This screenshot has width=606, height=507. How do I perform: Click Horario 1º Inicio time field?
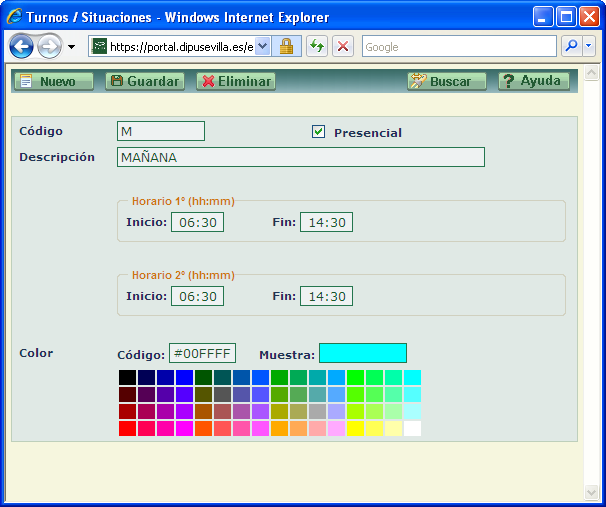(x=197, y=222)
